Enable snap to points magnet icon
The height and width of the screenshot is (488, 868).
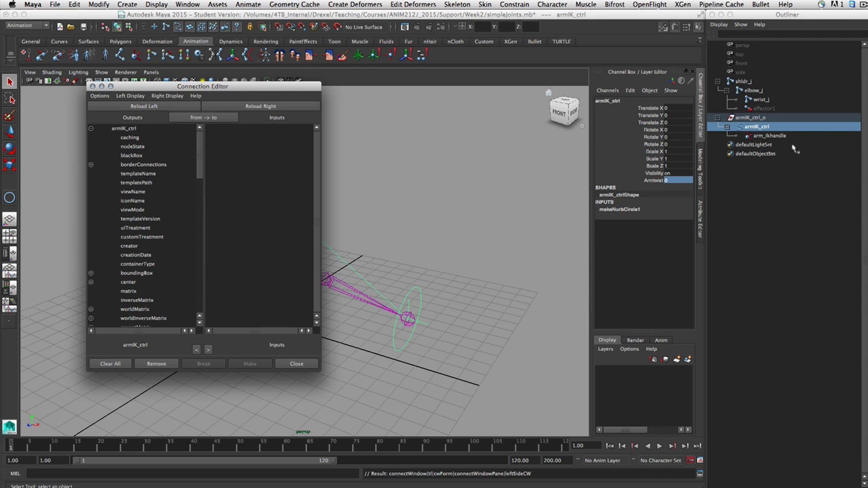[x=302, y=27]
